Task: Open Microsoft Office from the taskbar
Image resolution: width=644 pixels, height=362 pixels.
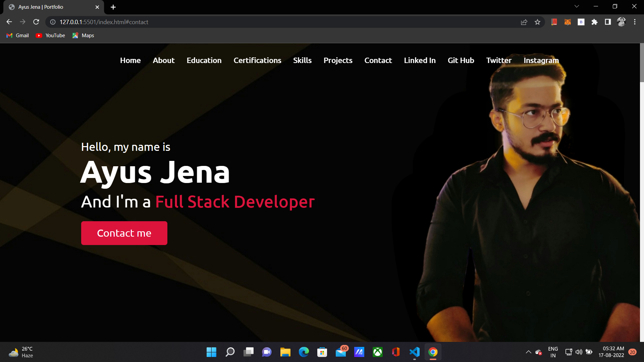Action: 396,352
